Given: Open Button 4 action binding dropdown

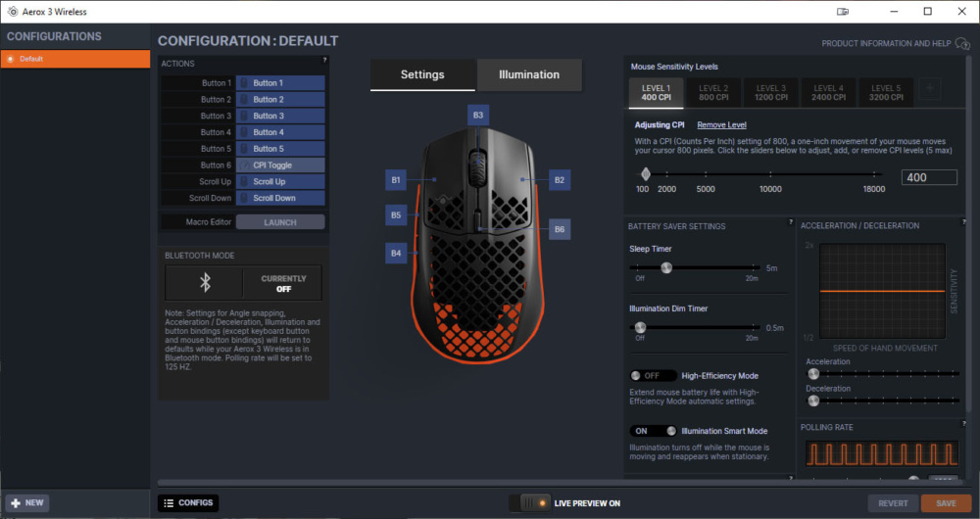Looking at the screenshot, I should point(280,132).
